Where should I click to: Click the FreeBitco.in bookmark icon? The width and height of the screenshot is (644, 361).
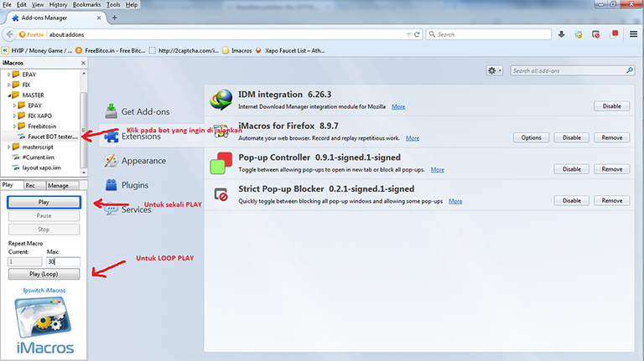pyautogui.click(x=79, y=50)
